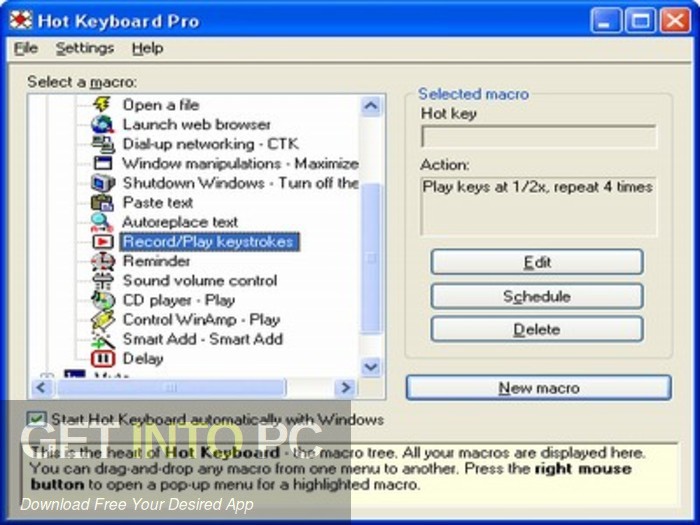Image resolution: width=700 pixels, height=525 pixels.
Task: Click the Delete button
Action: pos(537,329)
